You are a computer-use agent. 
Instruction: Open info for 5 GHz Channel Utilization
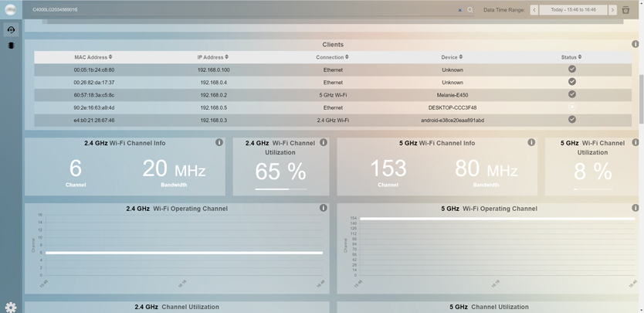(636, 142)
